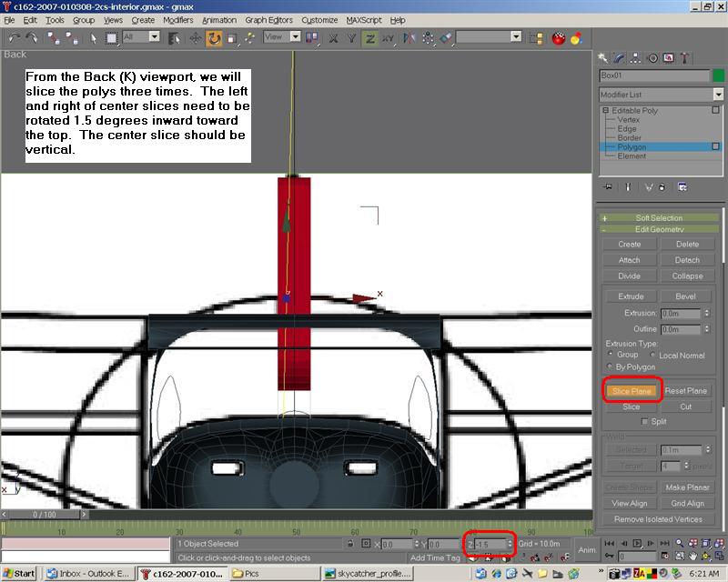Open the Modifiers menu
The width and height of the screenshot is (728, 582).
(x=177, y=20)
